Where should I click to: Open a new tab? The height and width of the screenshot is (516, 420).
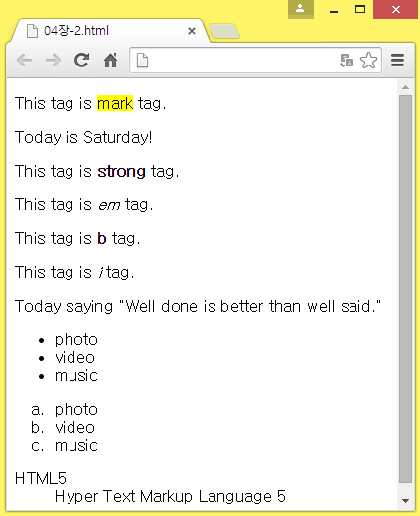point(224,31)
